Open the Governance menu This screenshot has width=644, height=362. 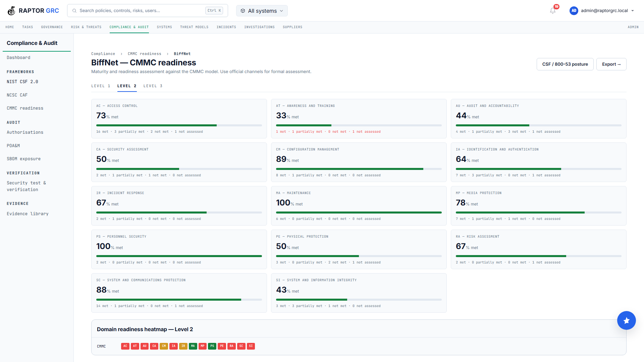[52, 27]
